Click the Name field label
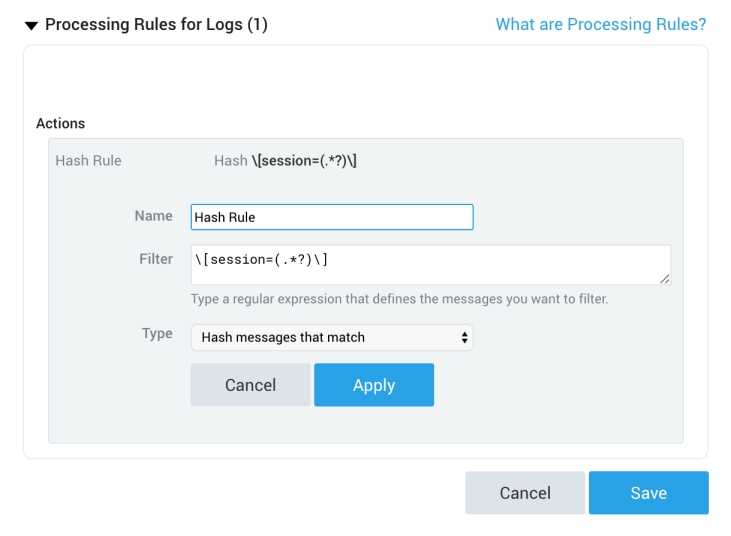Screen dimensions: 731x536 point(153,215)
